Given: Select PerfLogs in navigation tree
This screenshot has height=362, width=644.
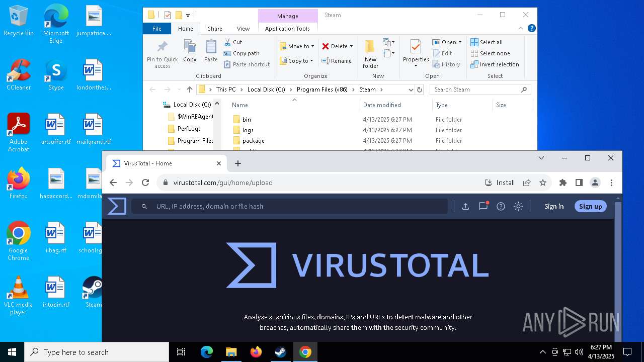Looking at the screenshot, I should point(189,129).
